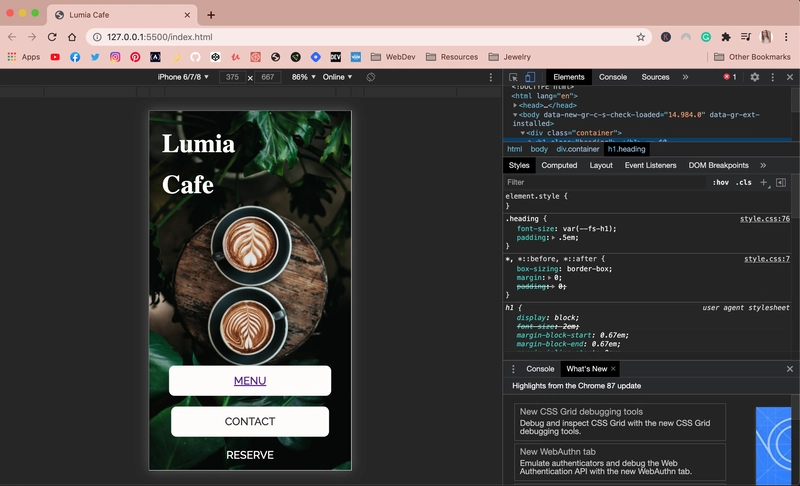Open YouTube bookmark icon
This screenshot has width=800, height=486.
[55, 57]
